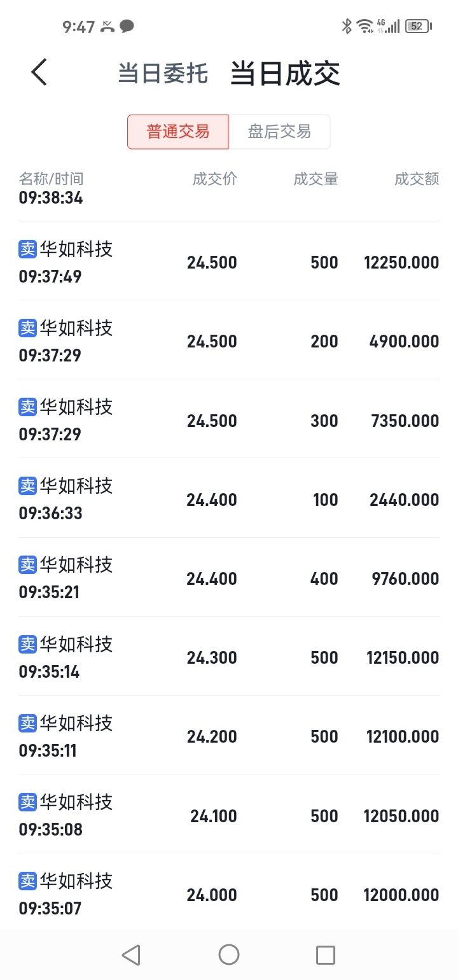Viewport: 458px width, 980px height.
Task: Select the 普通交易 toggle
Action: (x=178, y=132)
